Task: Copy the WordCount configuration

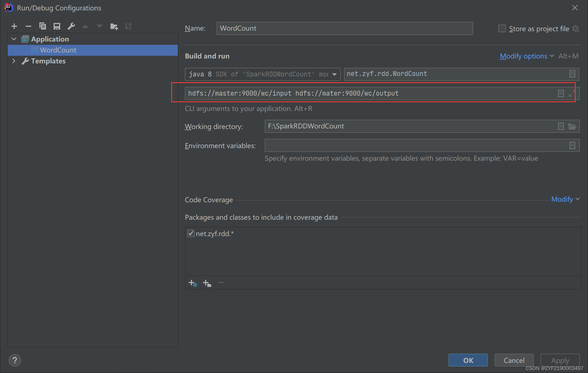Action: point(43,26)
